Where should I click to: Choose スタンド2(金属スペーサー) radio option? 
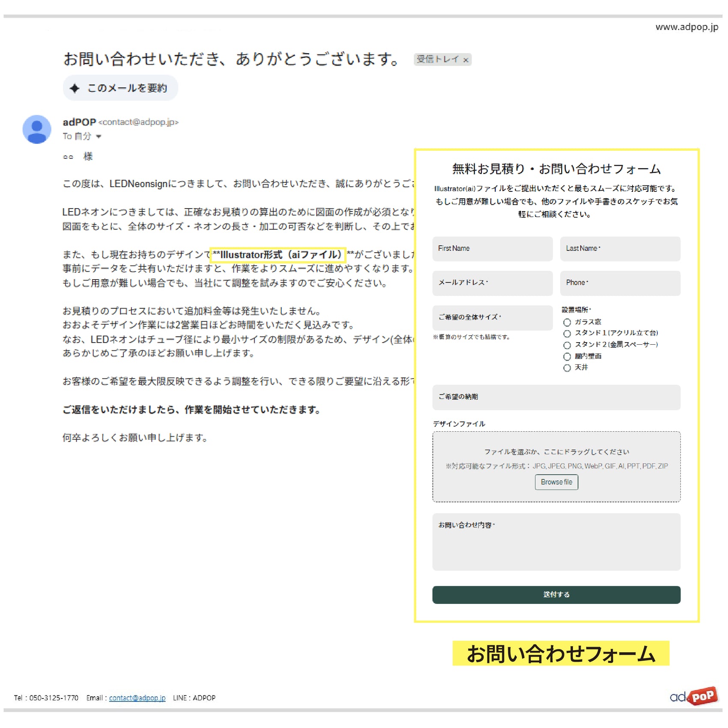click(x=567, y=345)
